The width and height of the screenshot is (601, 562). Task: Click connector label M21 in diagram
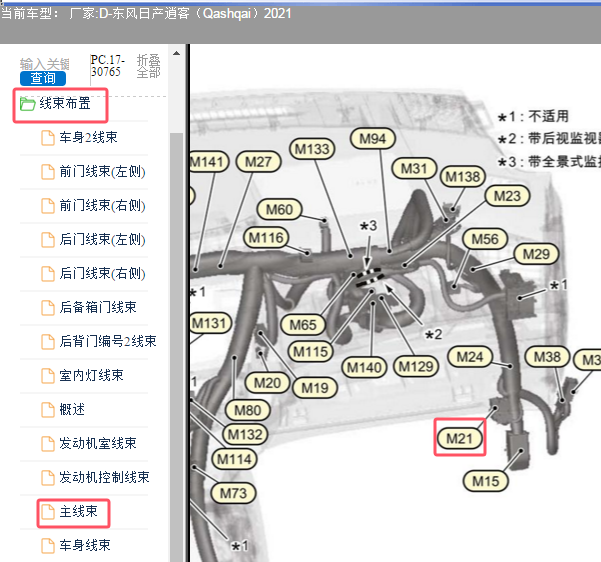point(460,438)
